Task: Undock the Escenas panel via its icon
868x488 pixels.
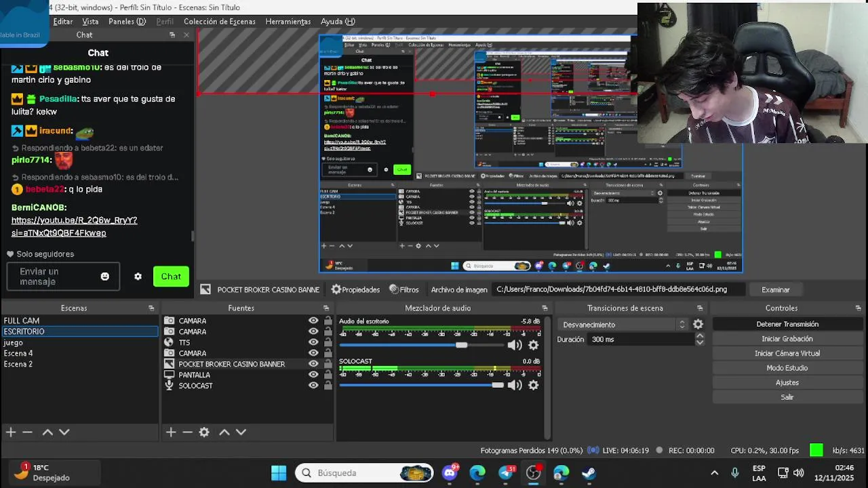Action: point(151,308)
